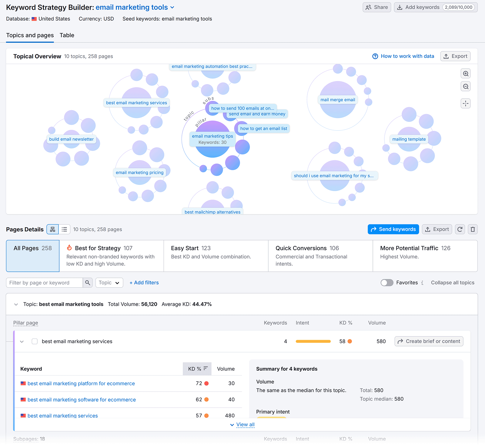This screenshot has width=485, height=448.
Task: Open the Topic filter dropdown
Action: coord(109,282)
